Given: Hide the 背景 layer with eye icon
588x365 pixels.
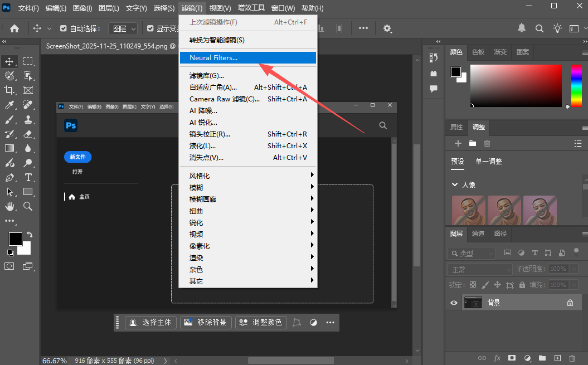Looking at the screenshot, I should (454, 303).
